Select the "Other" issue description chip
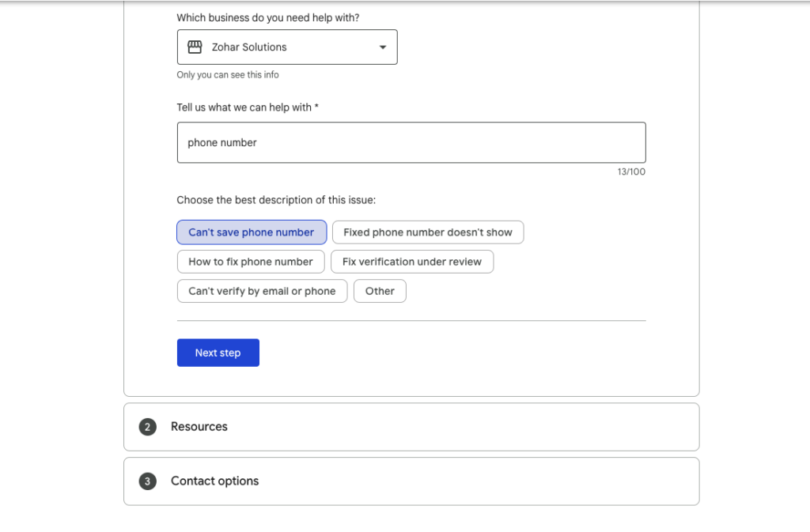The image size is (810, 532). pos(380,291)
